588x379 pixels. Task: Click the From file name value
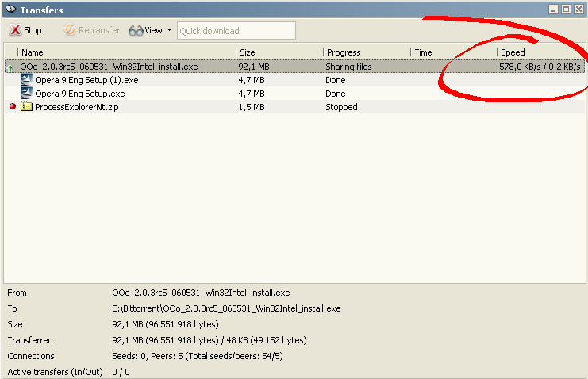pos(201,293)
